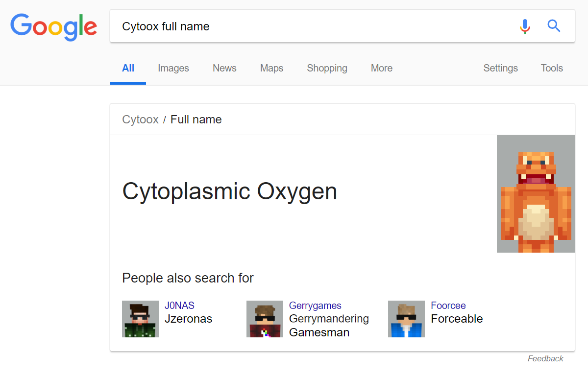The width and height of the screenshot is (588, 377).
Task: Open the J0NAS link
Action: pyautogui.click(x=179, y=306)
